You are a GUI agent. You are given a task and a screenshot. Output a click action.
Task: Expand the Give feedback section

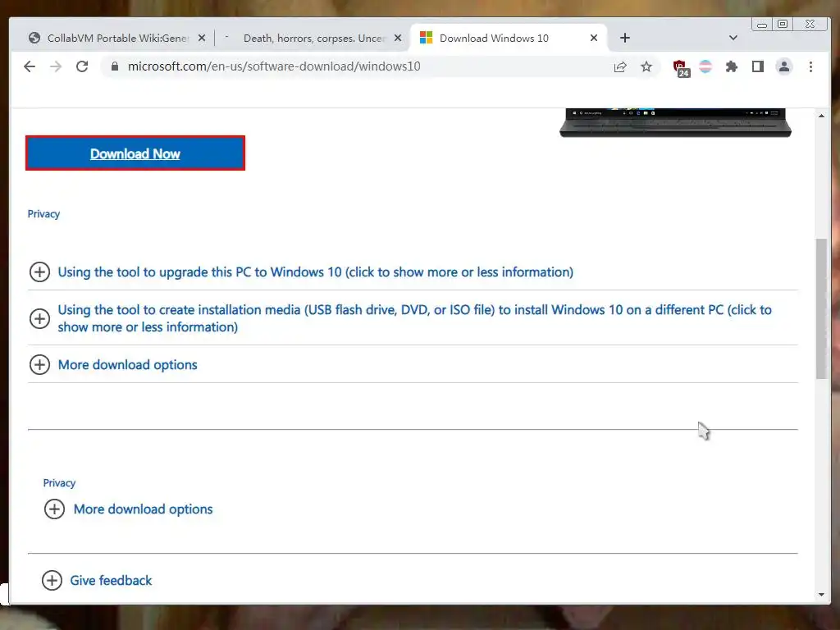point(111,580)
